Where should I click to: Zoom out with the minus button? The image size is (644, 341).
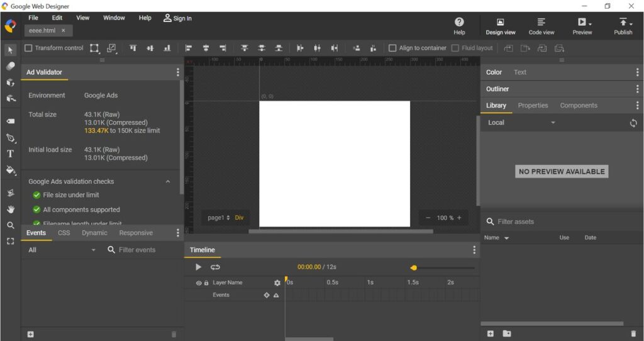pos(428,218)
